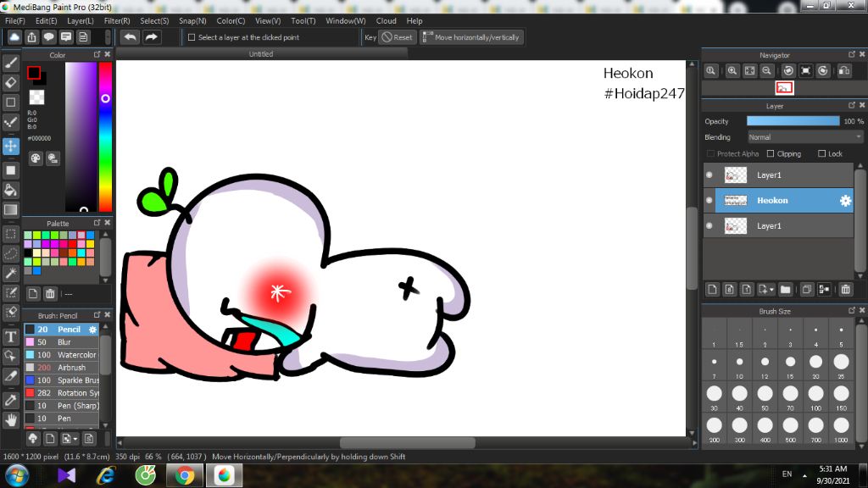The height and width of the screenshot is (488, 868).
Task: Open the View menu
Action: [x=268, y=21]
